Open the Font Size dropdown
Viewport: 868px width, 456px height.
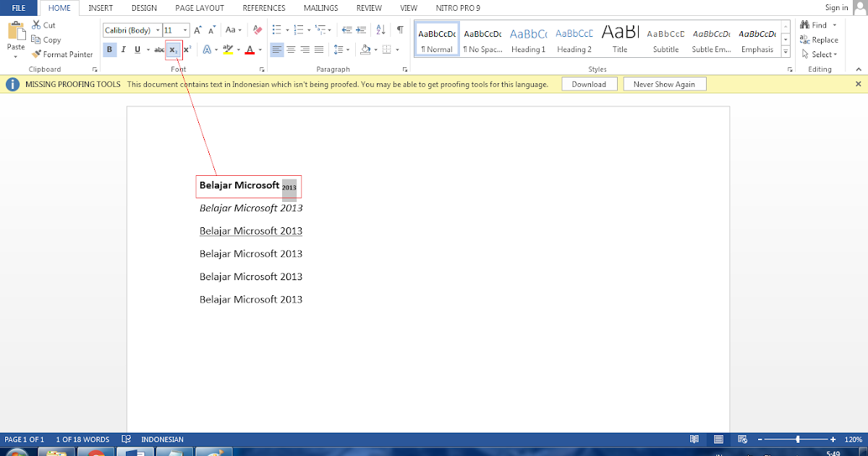point(187,30)
